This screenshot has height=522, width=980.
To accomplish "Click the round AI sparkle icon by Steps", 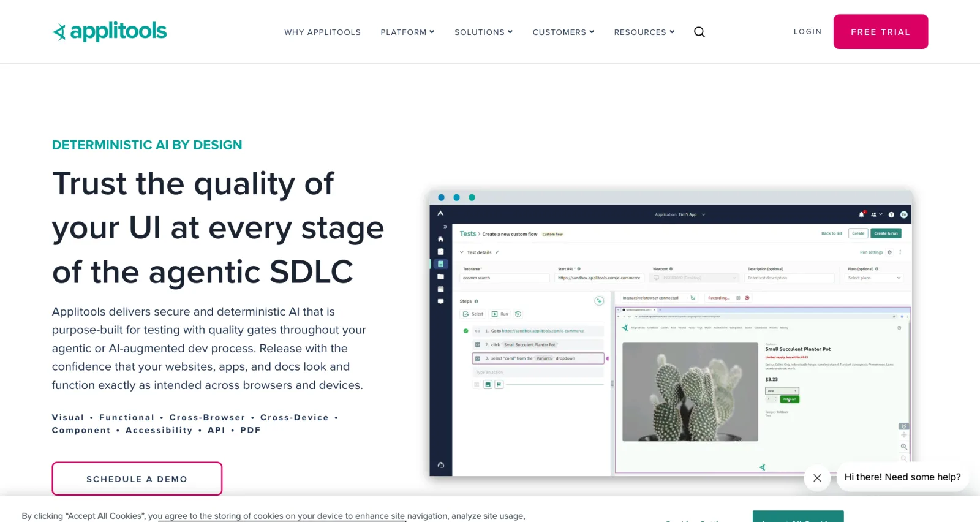I will [599, 301].
